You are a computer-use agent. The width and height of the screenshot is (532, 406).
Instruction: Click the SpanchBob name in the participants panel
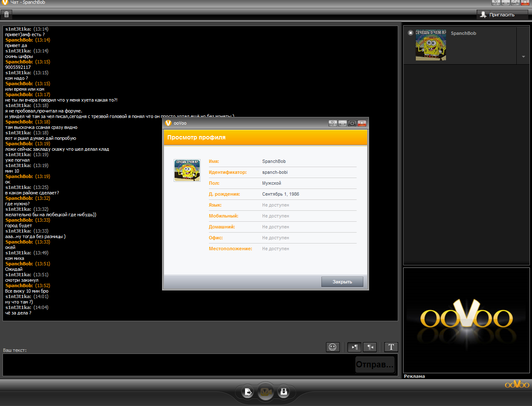[x=463, y=33]
